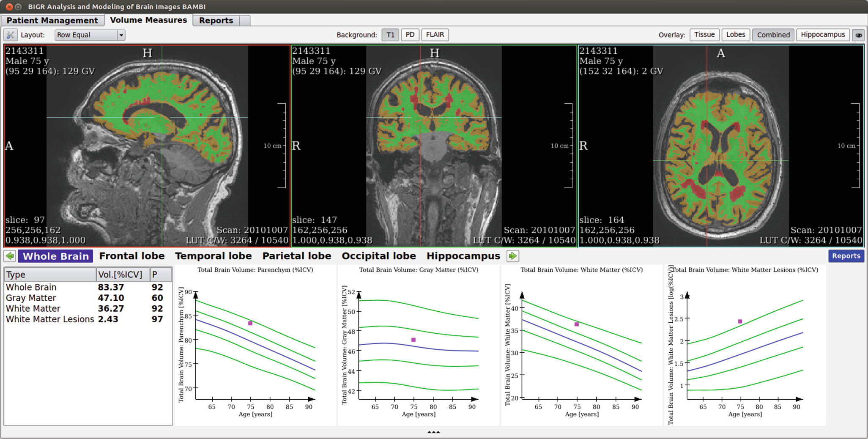Select the White Matter table row
Viewport: 868px width, 439px height.
[x=88, y=309]
